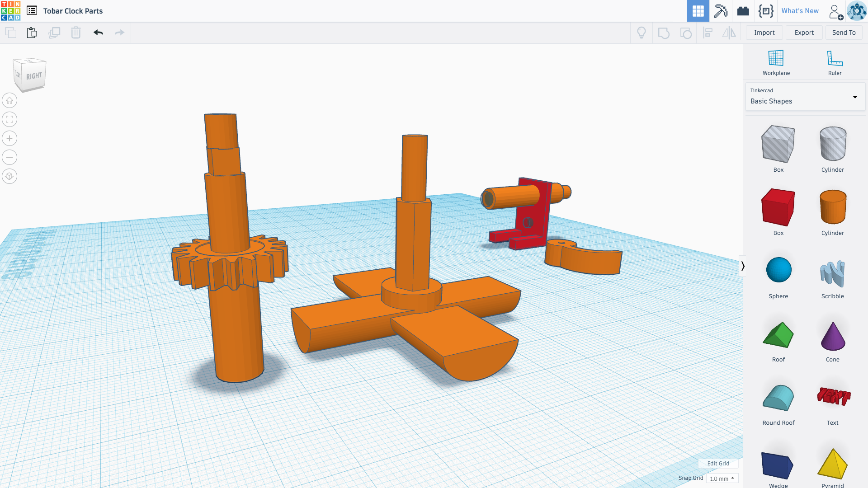Toggle perspective orthographic view icon
This screenshot has width=868, height=488.
pos(9,176)
